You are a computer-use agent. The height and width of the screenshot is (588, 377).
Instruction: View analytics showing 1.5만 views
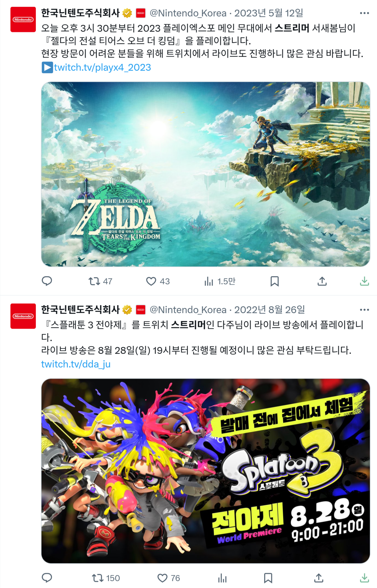point(220,281)
